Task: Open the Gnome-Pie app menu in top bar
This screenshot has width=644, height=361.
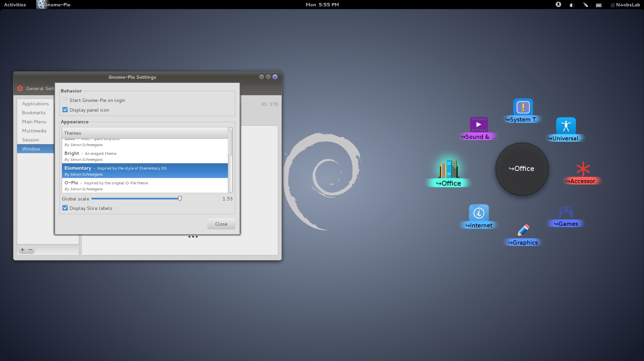Action: (54, 5)
